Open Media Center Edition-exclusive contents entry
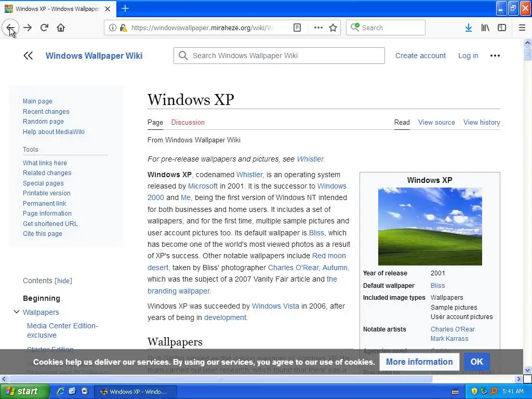This screenshot has height=399, width=532. click(x=62, y=330)
